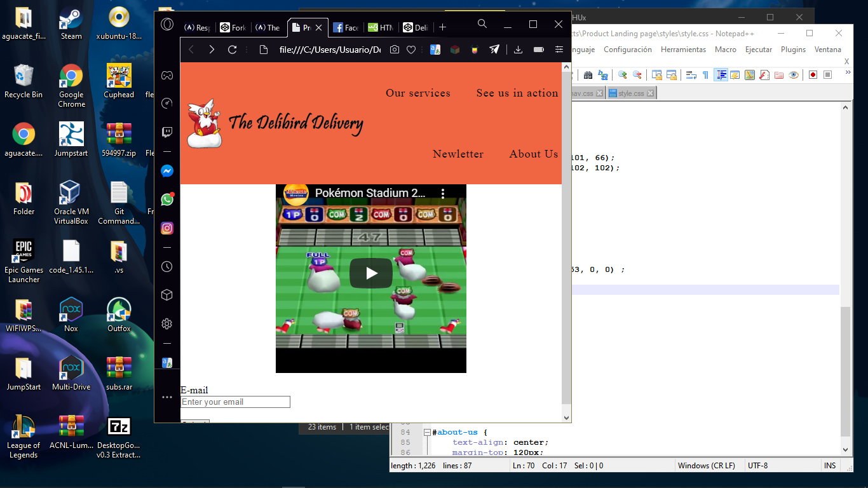Follow the See us in action link
The image size is (868, 488).
(517, 93)
